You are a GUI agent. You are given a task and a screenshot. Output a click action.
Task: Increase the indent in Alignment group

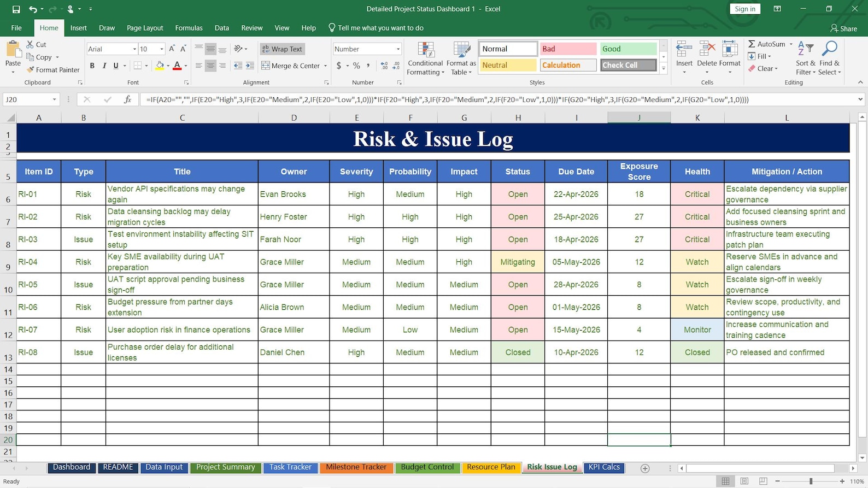[x=250, y=66]
